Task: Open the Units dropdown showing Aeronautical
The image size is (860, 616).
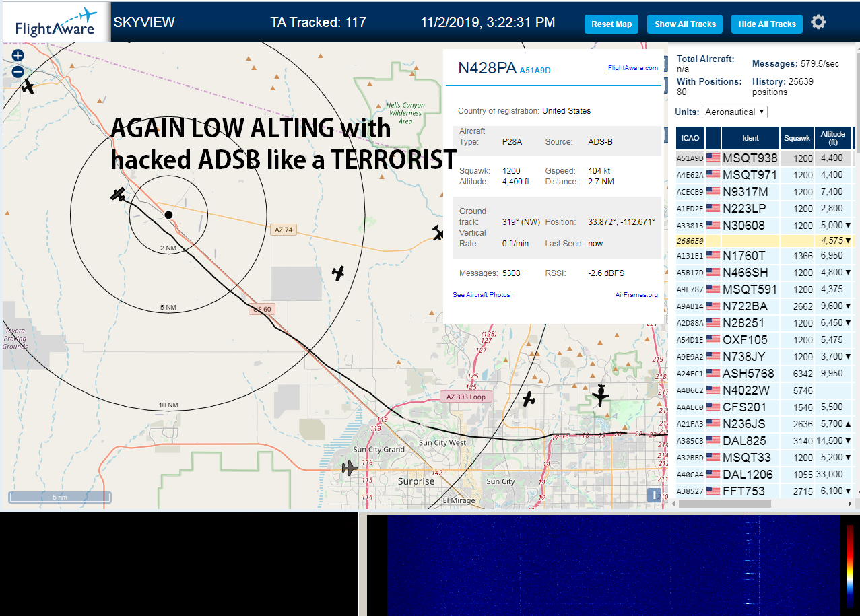Action: pyautogui.click(x=735, y=112)
